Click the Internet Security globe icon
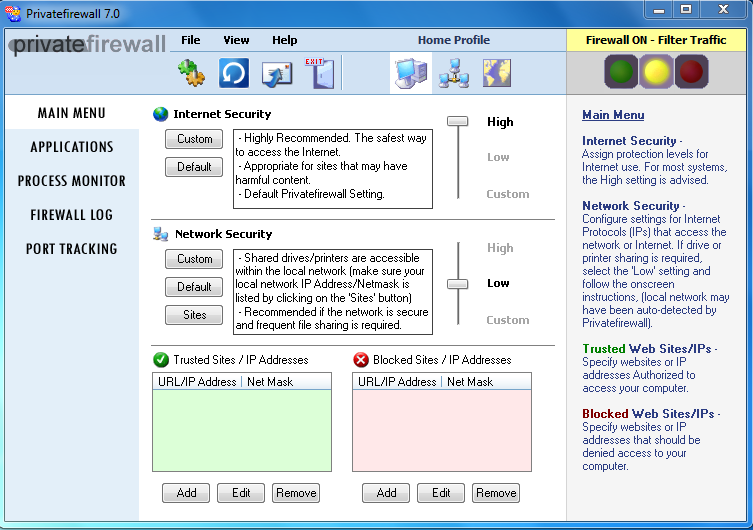This screenshot has width=753, height=530. point(160,114)
